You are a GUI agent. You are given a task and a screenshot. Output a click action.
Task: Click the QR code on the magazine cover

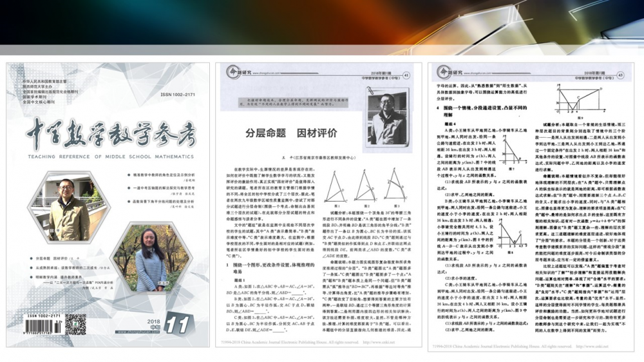[75, 324]
